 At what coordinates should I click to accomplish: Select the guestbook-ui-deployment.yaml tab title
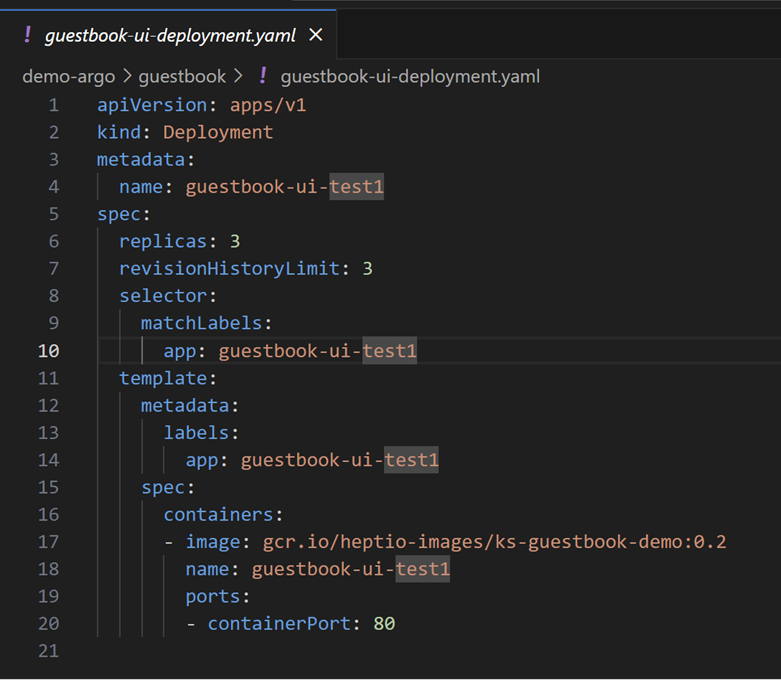pyautogui.click(x=170, y=36)
